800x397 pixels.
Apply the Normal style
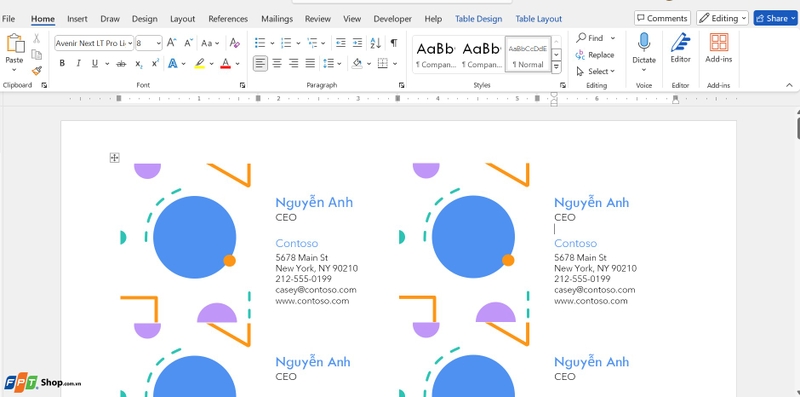click(528, 55)
